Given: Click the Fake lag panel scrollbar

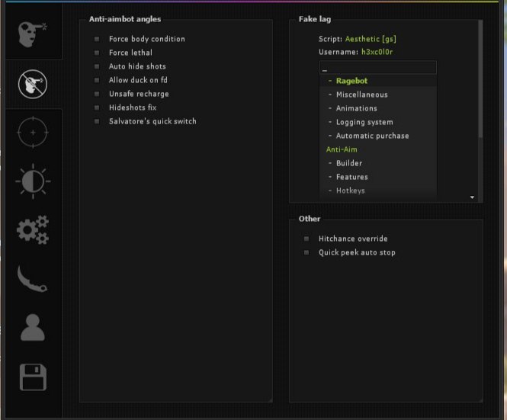Looking at the screenshot, I should (480, 79).
